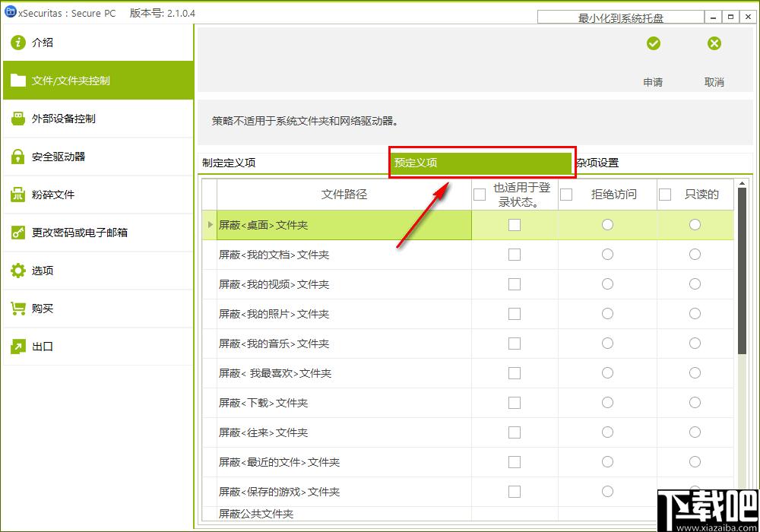
Task: Select 拒绝访问 radio for 屏蔽<我的文档>文件夹
Action: coord(607,254)
